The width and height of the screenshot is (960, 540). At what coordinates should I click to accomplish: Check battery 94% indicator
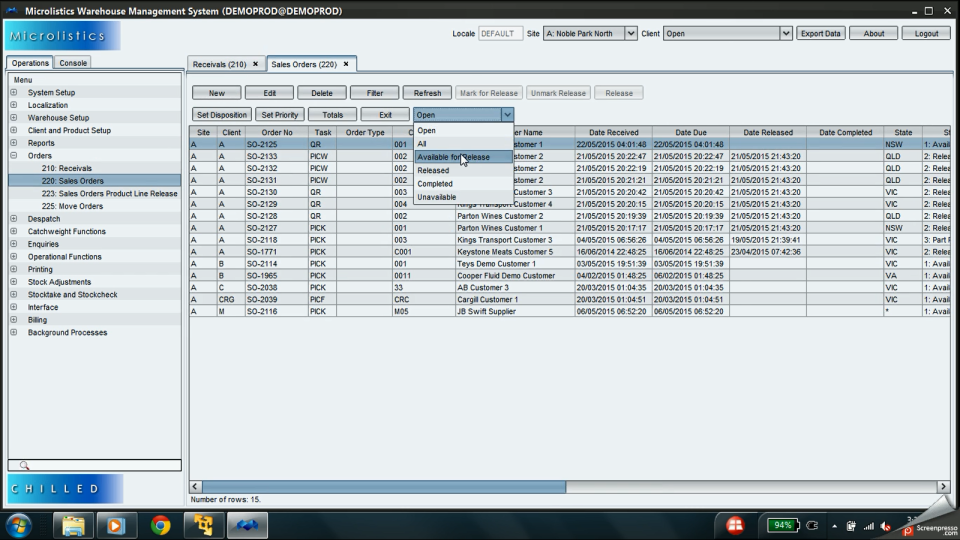click(783, 525)
